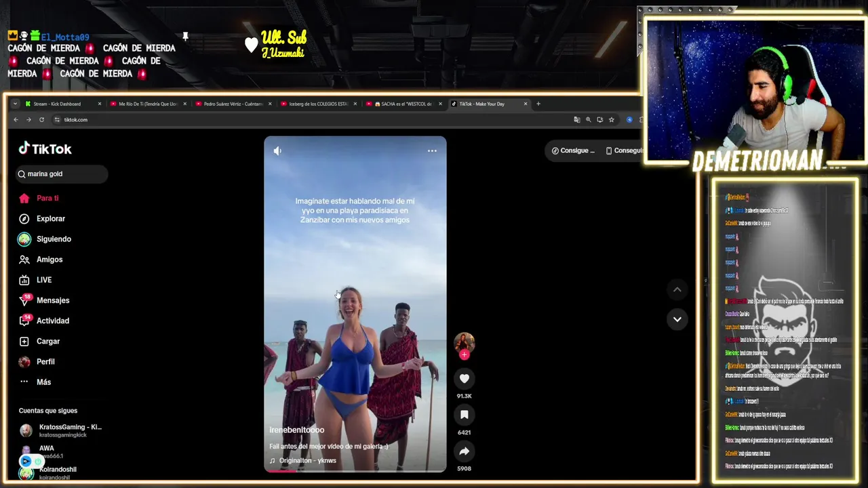Screen dimensions: 868x488
Task: Click the install app icon in address bar
Action: (600, 120)
